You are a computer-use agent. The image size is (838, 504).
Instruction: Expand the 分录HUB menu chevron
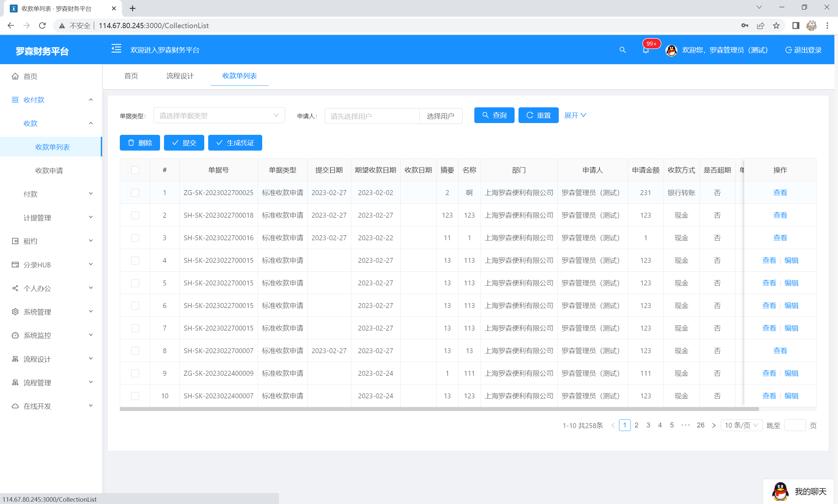(91, 264)
